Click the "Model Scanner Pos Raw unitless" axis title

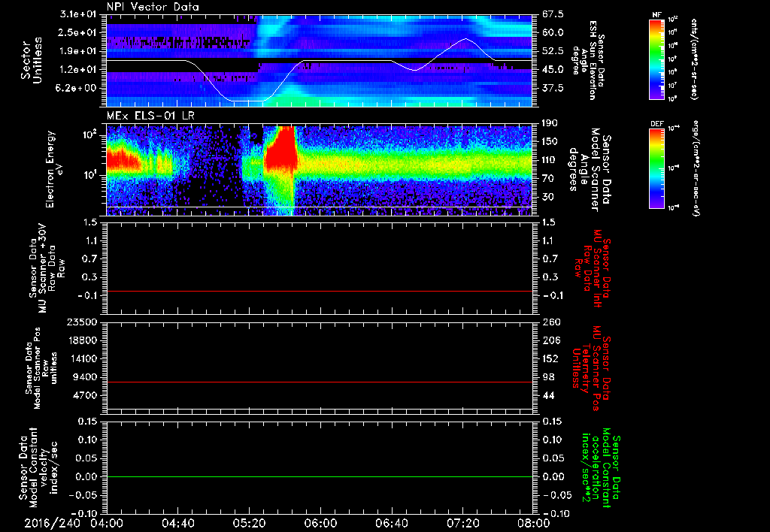[42, 368]
